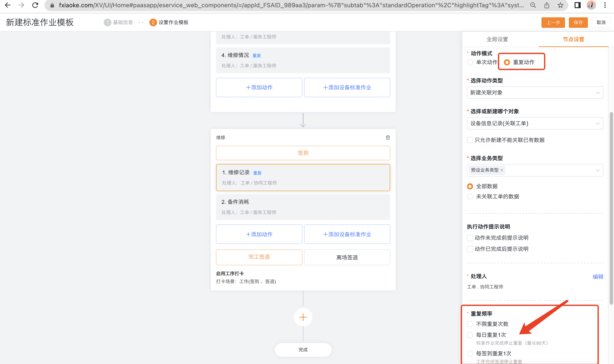Bookmark the page with the star icon

[561, 5]
